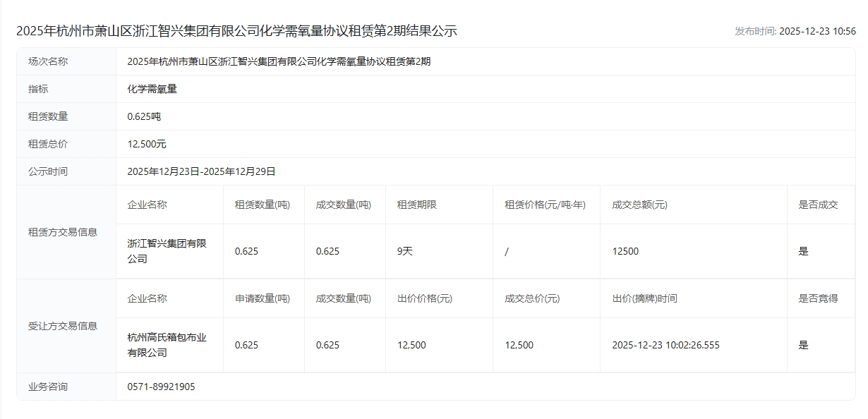Click the 出价价格(元) column header
The width and height of the screenshot is (868, 419).
pos(425,298)
